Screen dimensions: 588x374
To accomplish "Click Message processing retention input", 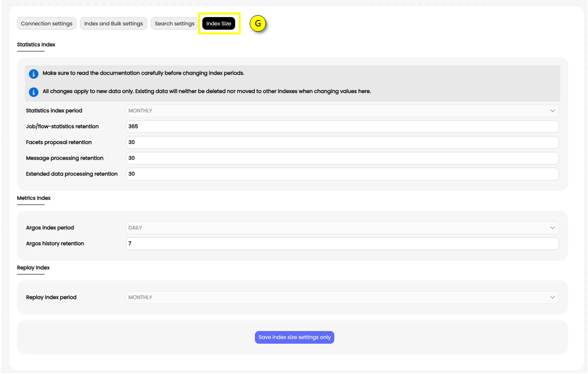I will click(342, 158).
